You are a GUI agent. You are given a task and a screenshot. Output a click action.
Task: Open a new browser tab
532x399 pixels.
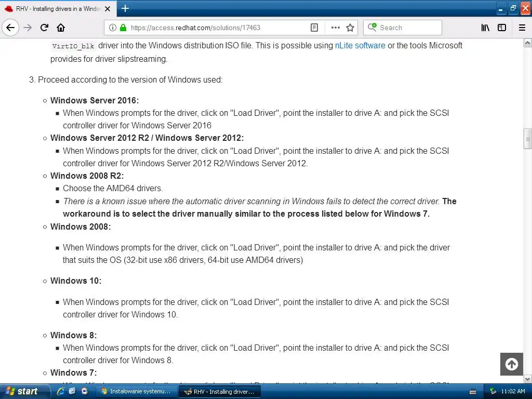click(125, 8)
